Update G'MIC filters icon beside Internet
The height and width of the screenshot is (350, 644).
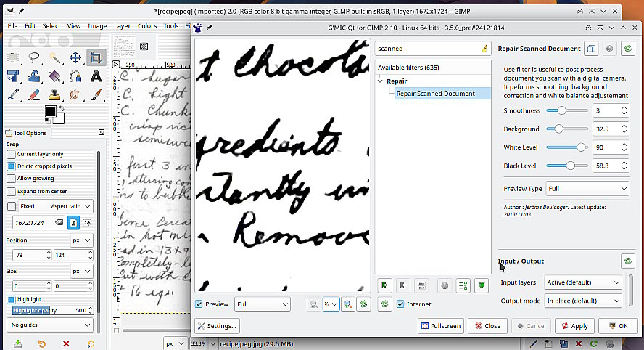pyautogui.click(x=384, y=304)
